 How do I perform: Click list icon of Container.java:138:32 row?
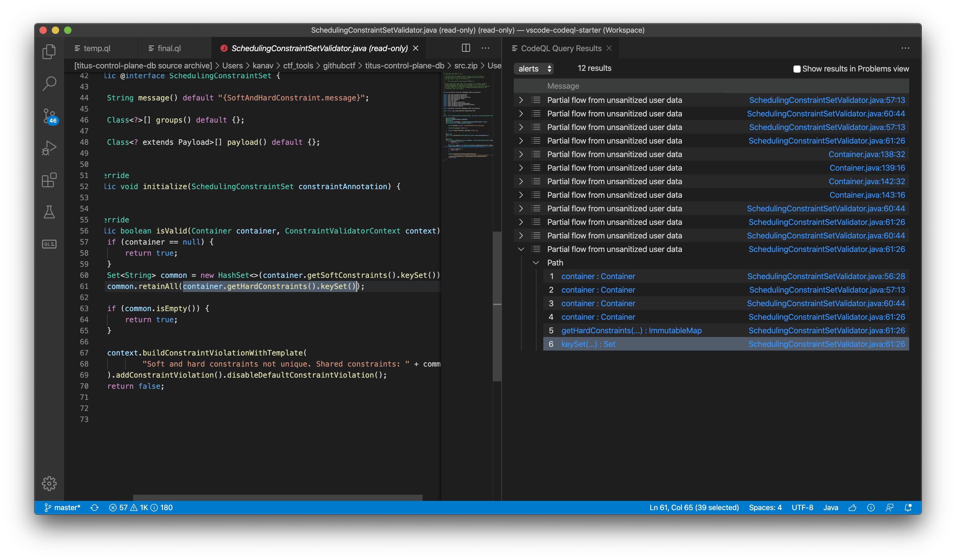pyautogui.click(x=536, y=154)
